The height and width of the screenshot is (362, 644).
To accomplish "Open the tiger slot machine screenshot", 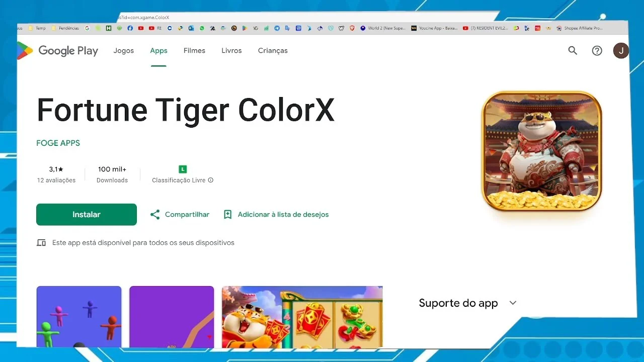I will tap(302, 316).
